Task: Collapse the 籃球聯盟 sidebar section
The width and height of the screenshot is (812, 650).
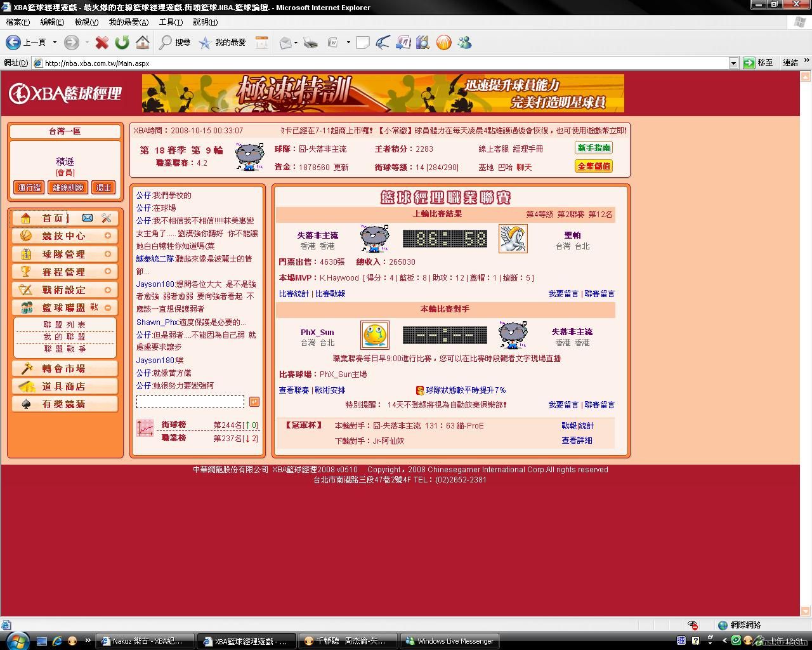Action: pyautogui.click(x=107, y=308)
